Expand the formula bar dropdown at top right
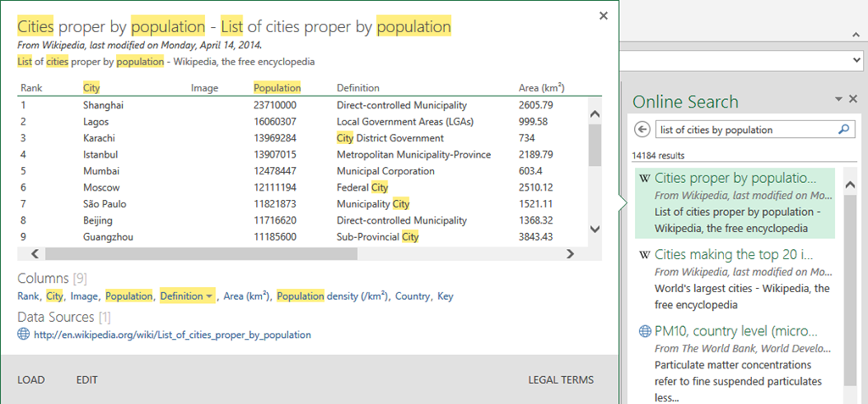This screenshot has width=868, height=404. tap(855, 61)
